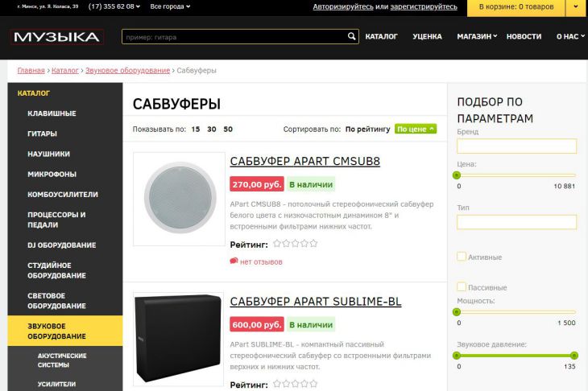Viewport: 588px width, 391px height.
Task: Expand the phone number dropdown
Action: coord(114,6)
